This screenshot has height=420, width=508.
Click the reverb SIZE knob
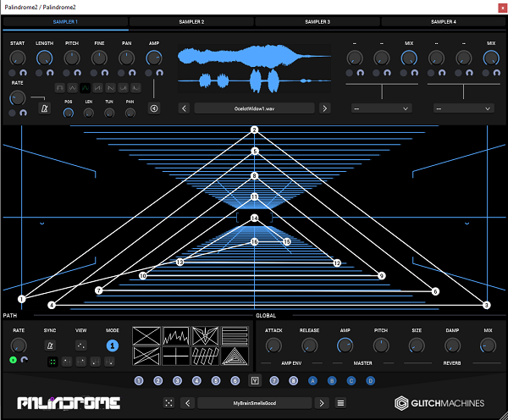(x=417, y=345)
